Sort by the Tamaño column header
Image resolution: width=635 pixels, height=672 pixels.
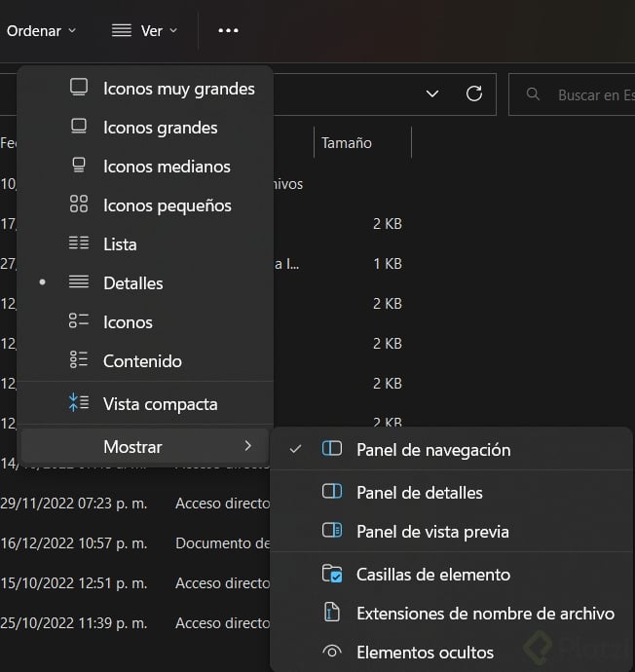point(347,142)
